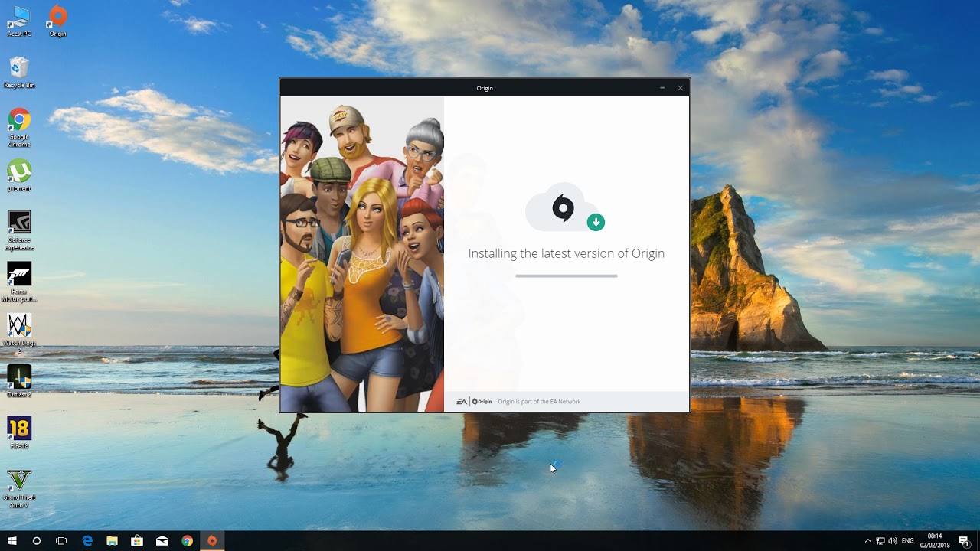The width and height of the screenshot is (980, 551).
Task: Click the Origin cloud download logo
Action: [x=565, y=208]
